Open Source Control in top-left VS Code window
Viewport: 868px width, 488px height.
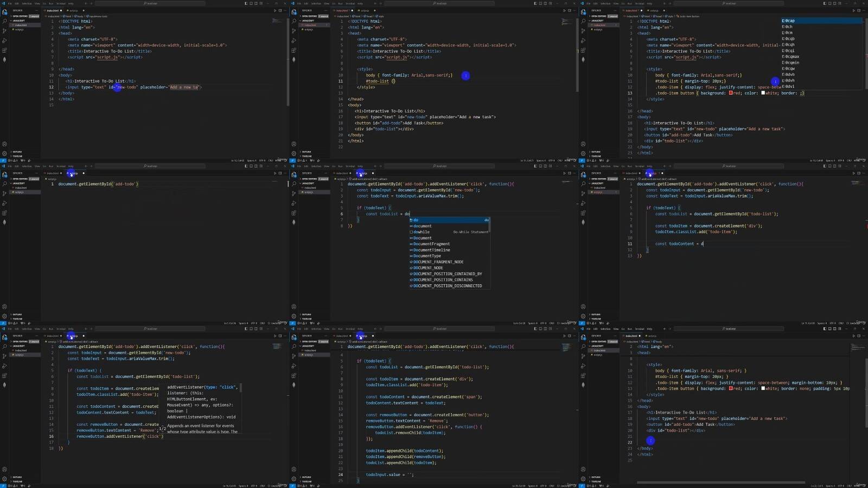(x=4, y=31)
